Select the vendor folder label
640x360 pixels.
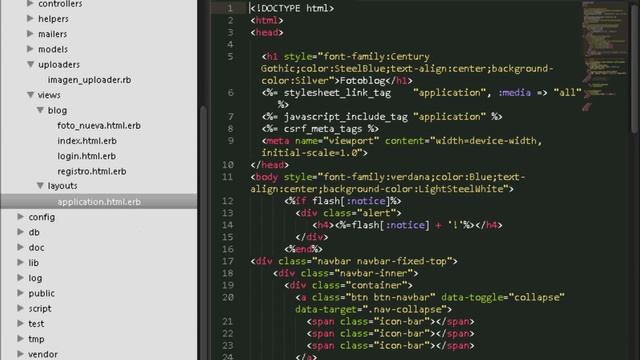(x=43, y=354)
